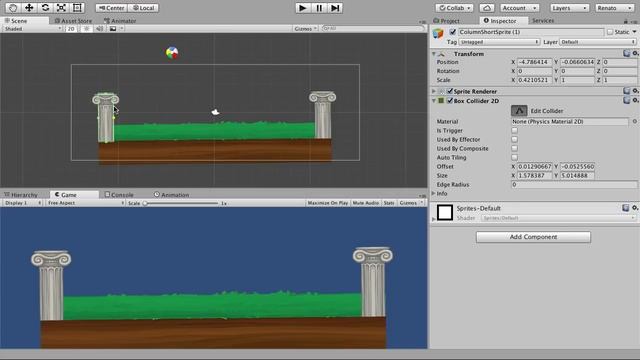Toggle ColumnShortSprite active checkbox
The image size is (640, 360).
coord(452,32)
